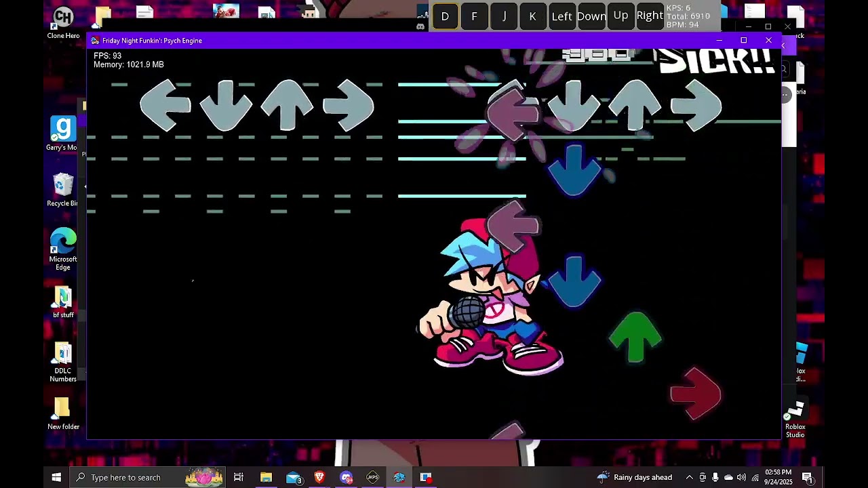
Task: Open File Explorer from the taskbar
Action: point(266,477)
